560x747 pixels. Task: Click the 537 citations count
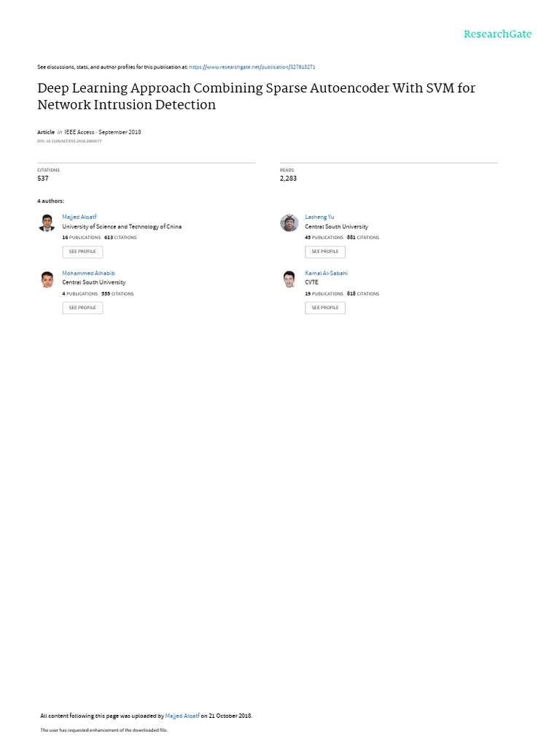42,178
